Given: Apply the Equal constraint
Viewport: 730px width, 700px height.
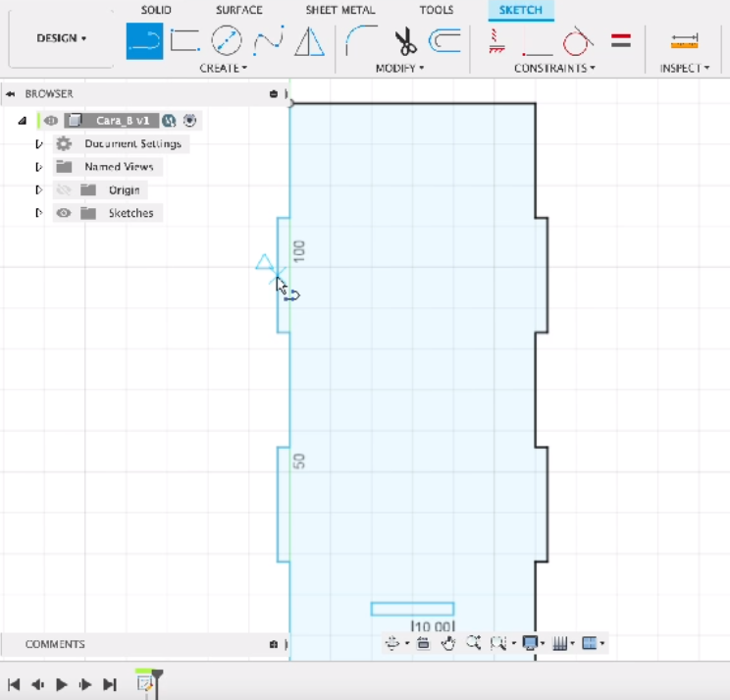Looking at the screenshot, I should [x=620, y=41].
